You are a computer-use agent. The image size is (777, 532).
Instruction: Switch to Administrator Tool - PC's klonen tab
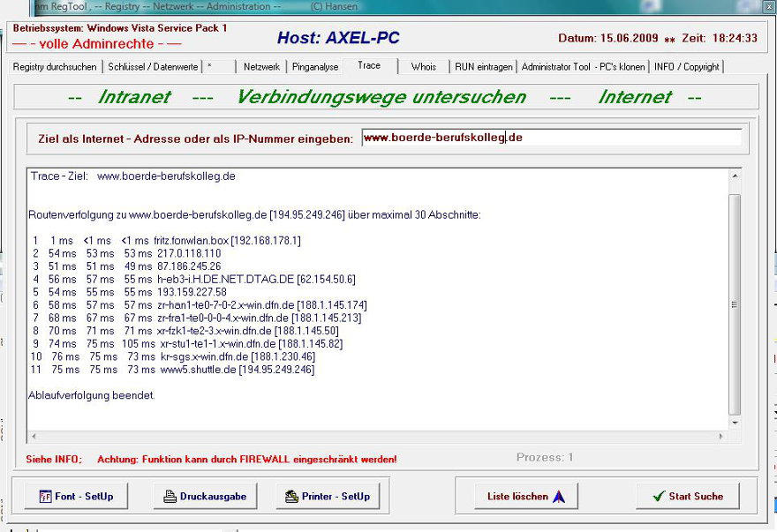click(x=583, y=67)
